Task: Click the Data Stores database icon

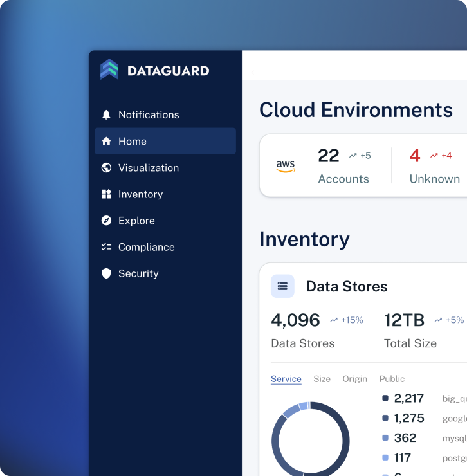Action: click(x=282, y=286)
